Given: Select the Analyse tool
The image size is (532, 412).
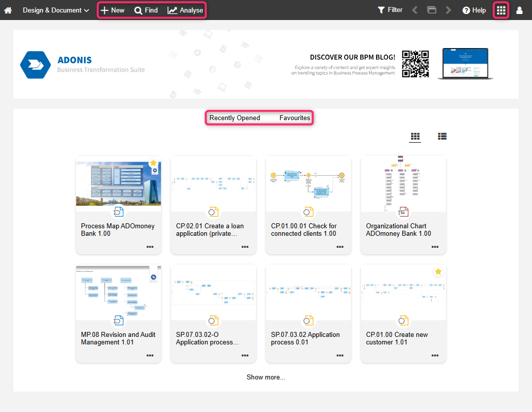Looking at the screenshot, I should tap(184, 10).
